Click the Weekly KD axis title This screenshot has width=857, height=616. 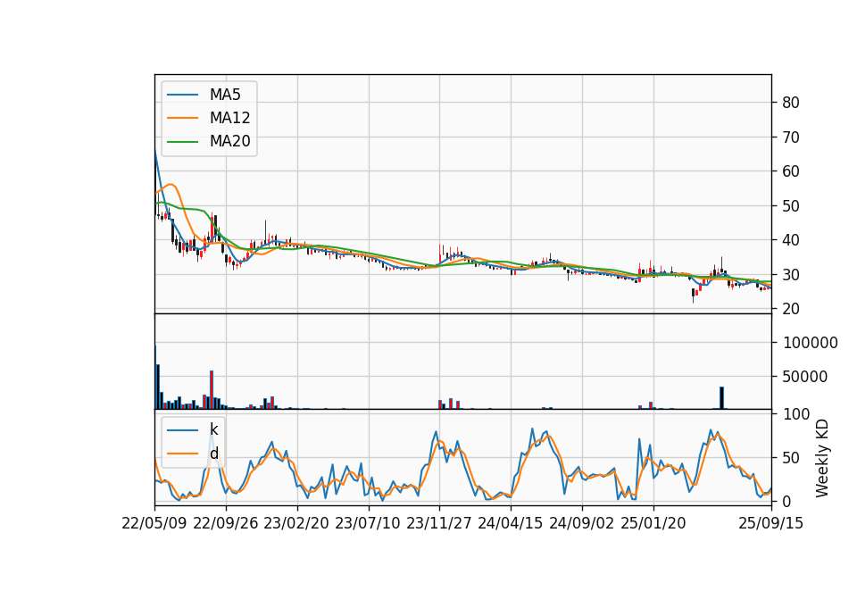[x=822, y=458]
